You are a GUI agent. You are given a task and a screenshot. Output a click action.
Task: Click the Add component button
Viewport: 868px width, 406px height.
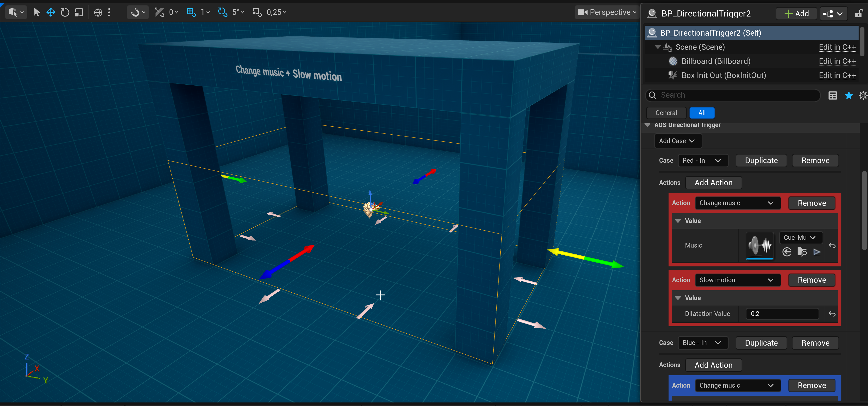pyautogui.click(x=797, y=13)
